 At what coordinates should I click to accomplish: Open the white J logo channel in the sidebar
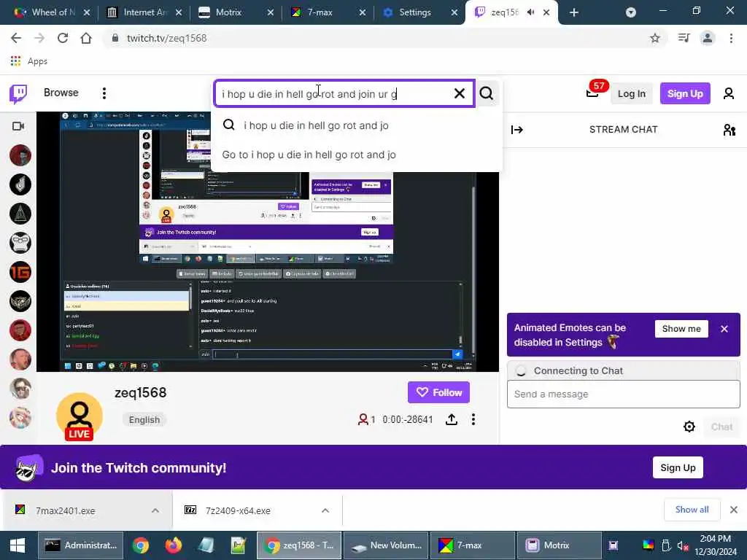coord(20,184)
